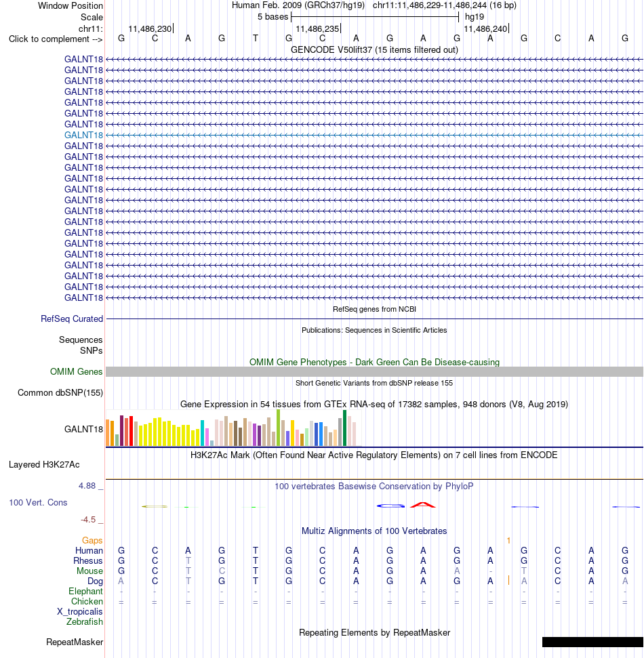Select the Window Position label
Screen dimensions: 644x658
(70, 6)
